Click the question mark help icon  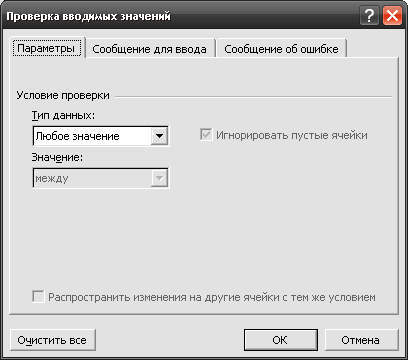[369, 16]
